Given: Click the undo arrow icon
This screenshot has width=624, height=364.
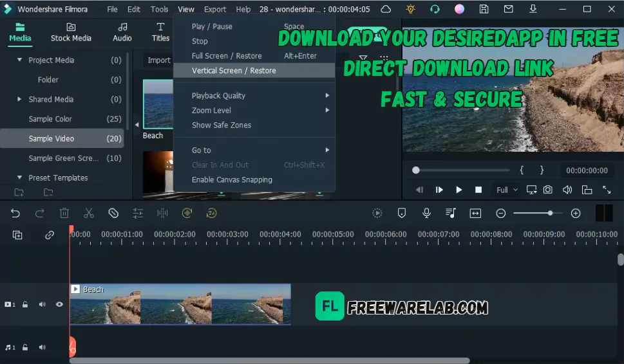Looking at the screenshot, I should (15, 214).
